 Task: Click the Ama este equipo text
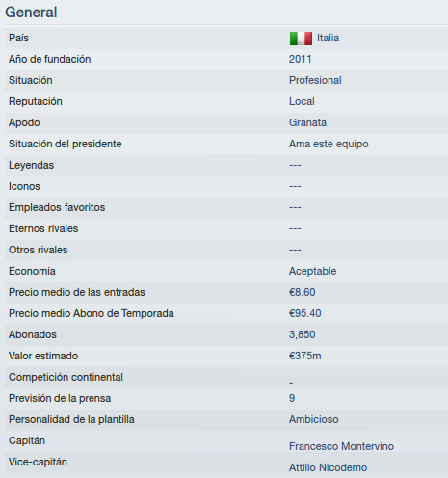tap(329, 144)
